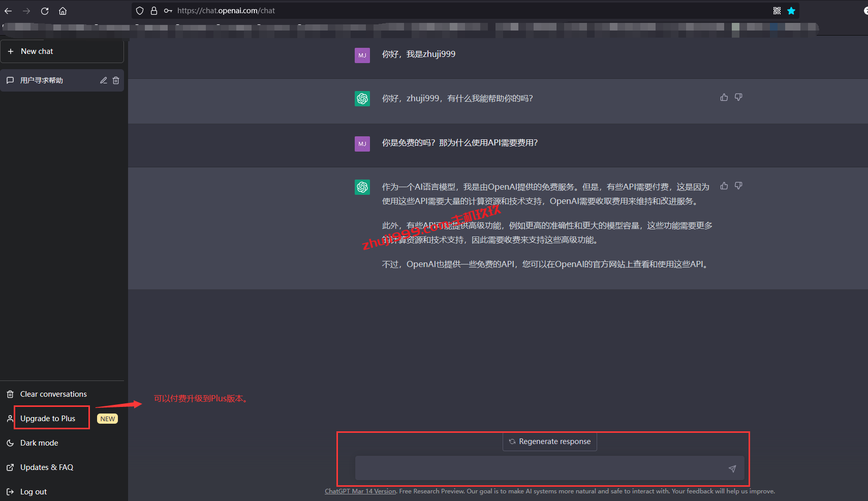Open the QR code icon in address bar
Screen dimensions: 868x501
click(x=777, y=11)
